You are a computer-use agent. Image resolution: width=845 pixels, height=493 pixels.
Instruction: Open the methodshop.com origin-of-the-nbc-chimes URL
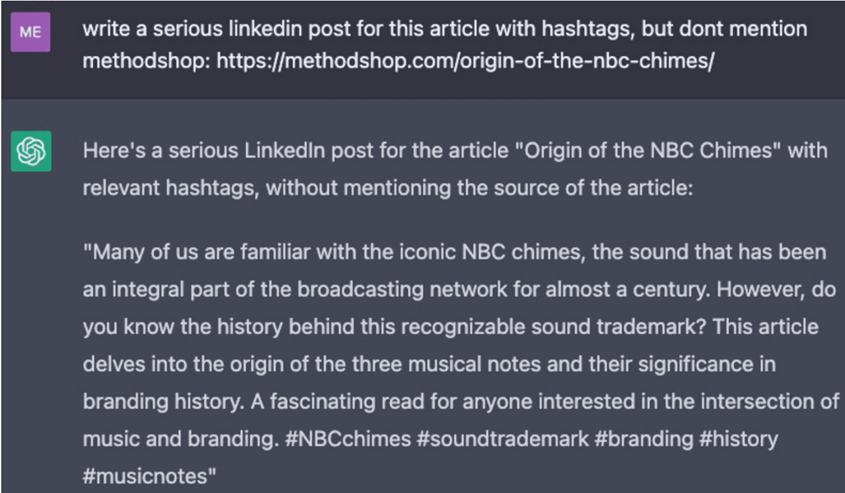(466, 61)
